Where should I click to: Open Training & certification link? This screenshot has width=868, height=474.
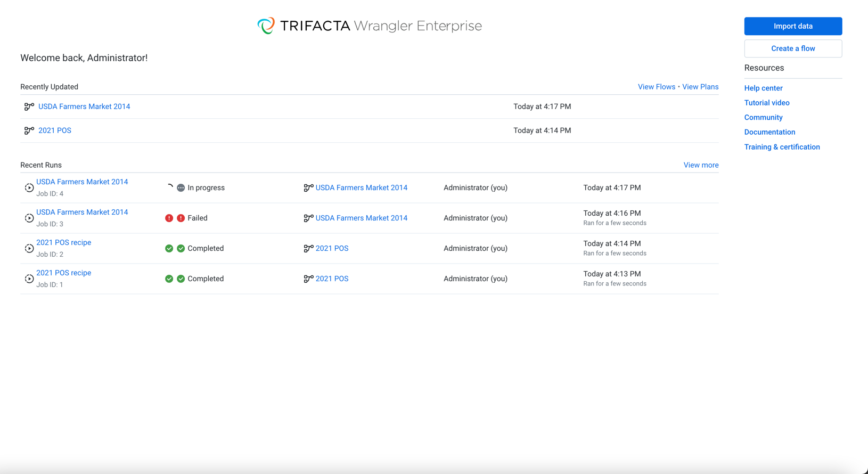(x=782, y=147)
